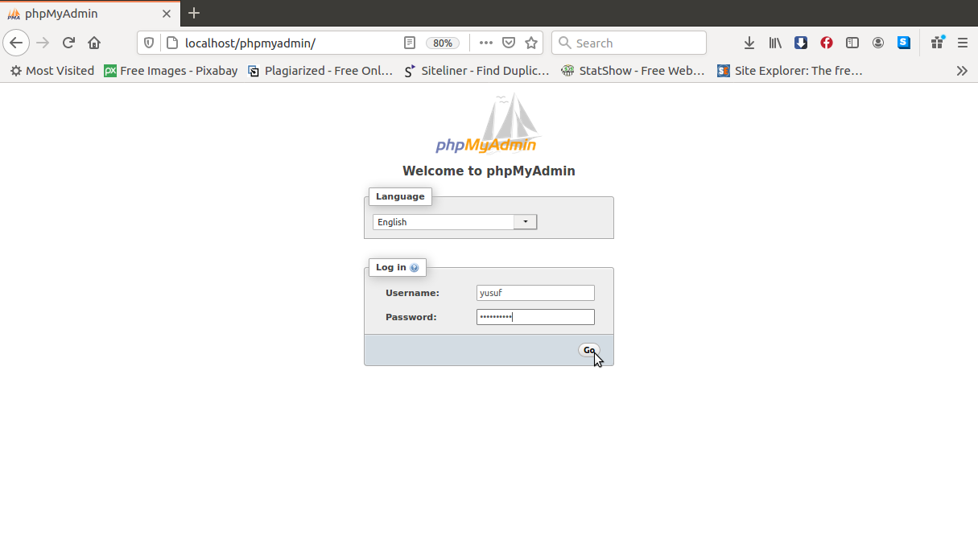Click the Password: label

tap(411, 317)
